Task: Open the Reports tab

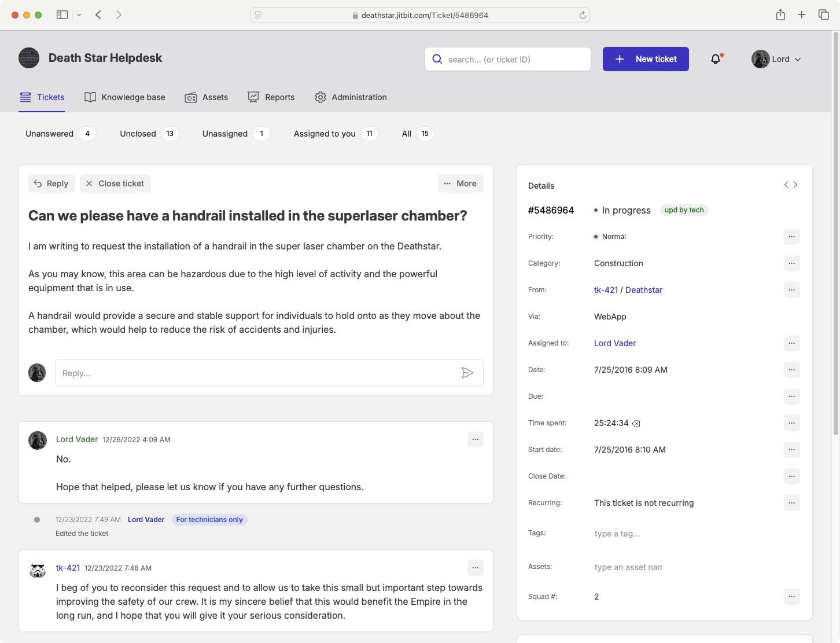Action: point(271,97)
